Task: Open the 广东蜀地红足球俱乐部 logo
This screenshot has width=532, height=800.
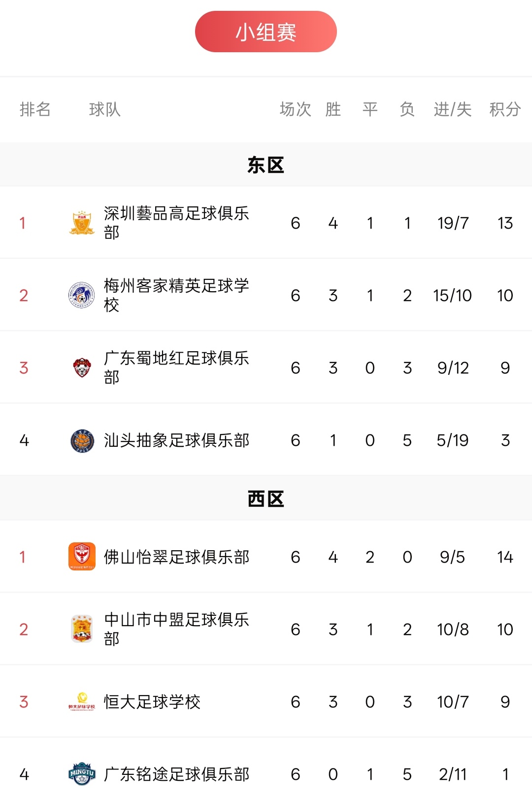Action: tap(82, 367)
